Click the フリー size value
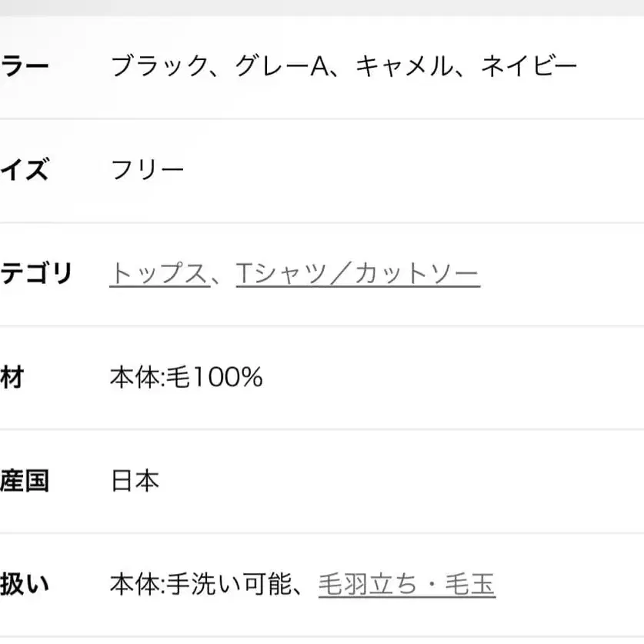This screenshot has width=644, height=644. (x=148, y=170)
